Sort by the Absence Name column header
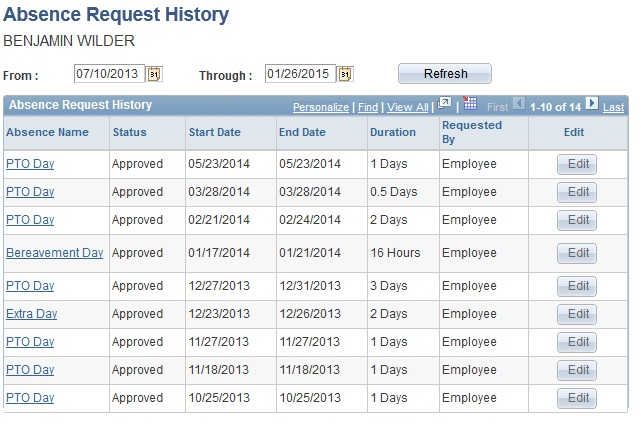The height and width of the screenshot is (425, 641). coord(47,132)
